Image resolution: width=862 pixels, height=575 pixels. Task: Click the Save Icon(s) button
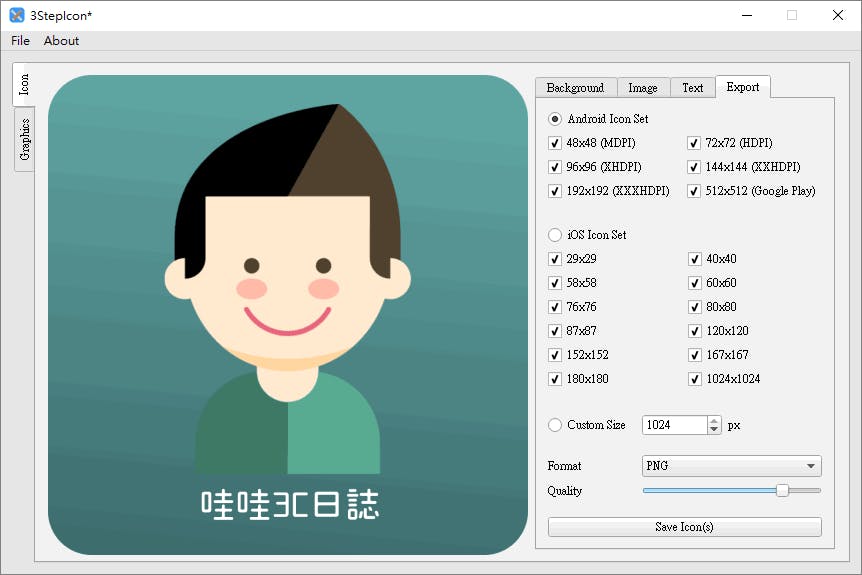point(684,527)
